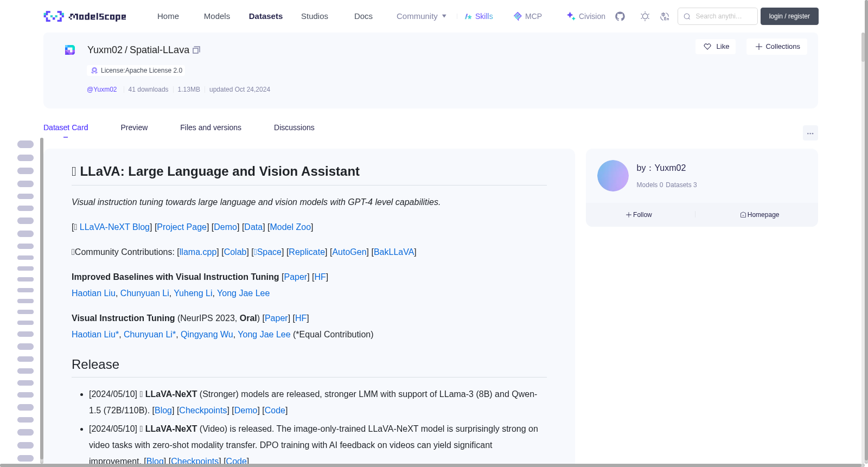Click the search input field
868x467 pixels.
[718, 16]
